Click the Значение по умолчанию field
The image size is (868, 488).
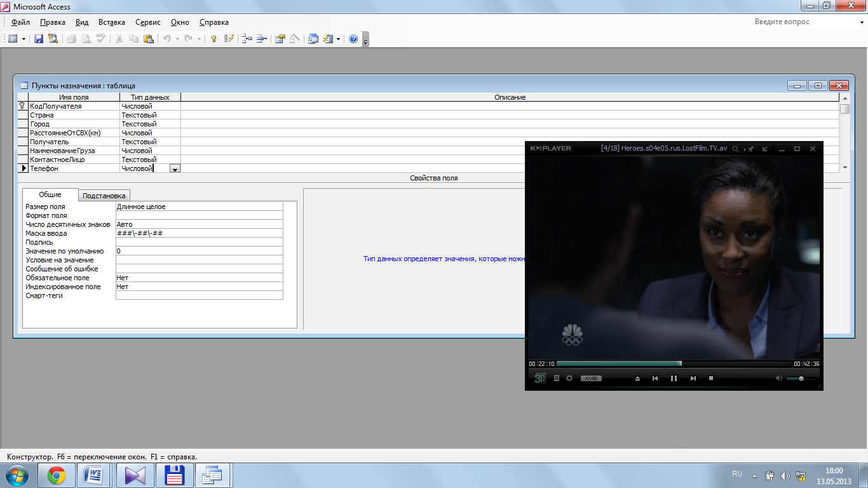point(199,251)
